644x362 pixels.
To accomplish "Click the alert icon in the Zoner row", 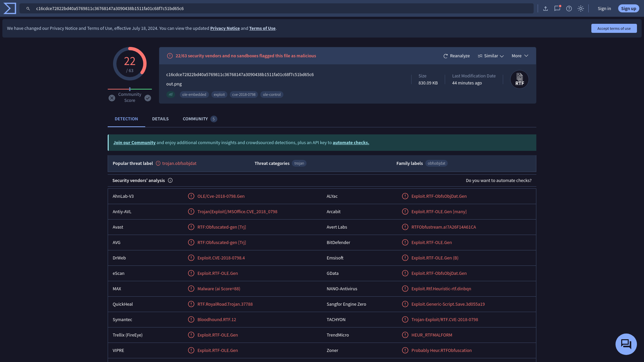I will tap(405, 350).
